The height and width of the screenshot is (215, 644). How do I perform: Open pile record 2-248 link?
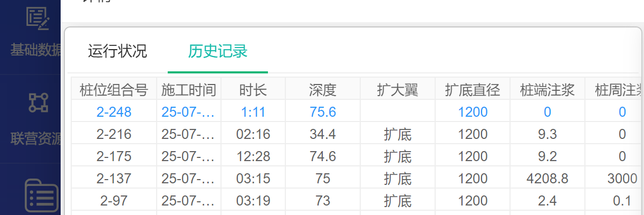(x=114, y=112)
